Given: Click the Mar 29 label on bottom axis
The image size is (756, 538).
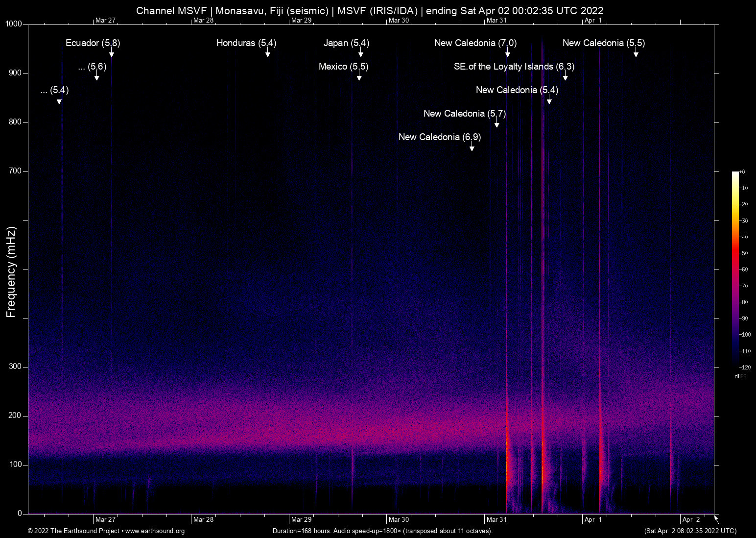Looking at the screenshot, I should click(301, 520).
